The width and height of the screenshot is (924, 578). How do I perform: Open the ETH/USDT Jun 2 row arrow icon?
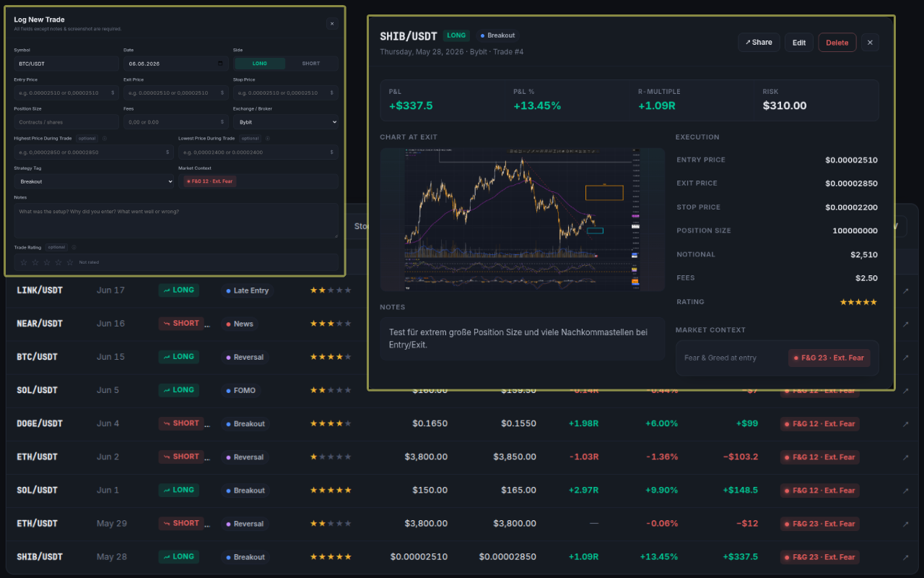905,457
